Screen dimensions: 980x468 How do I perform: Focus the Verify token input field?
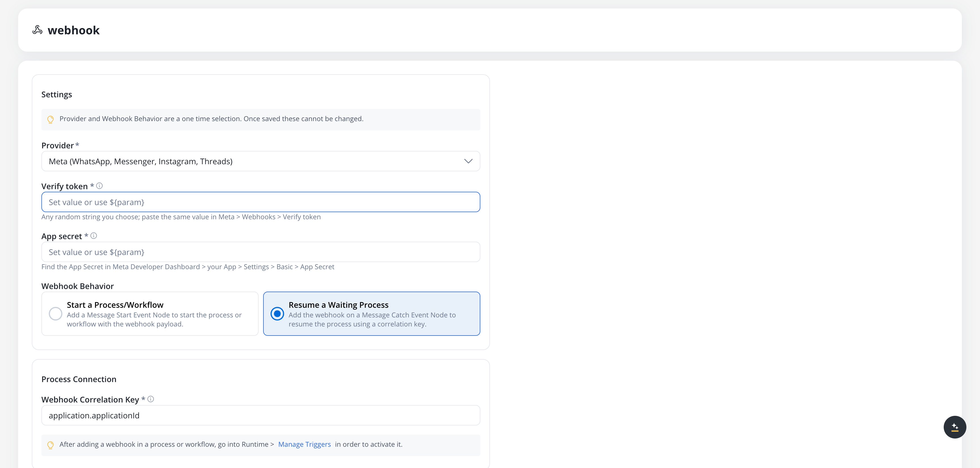tap(261, 202)
